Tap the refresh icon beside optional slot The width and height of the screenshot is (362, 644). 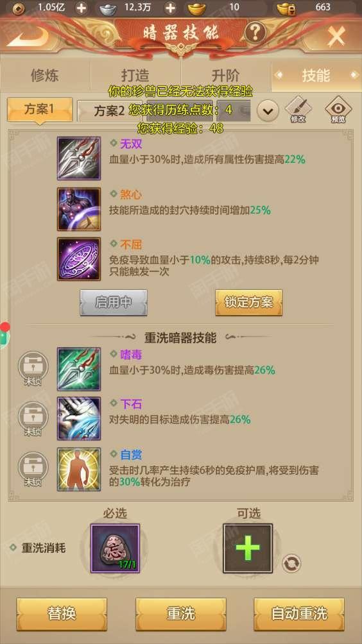(x=291, y=563)
